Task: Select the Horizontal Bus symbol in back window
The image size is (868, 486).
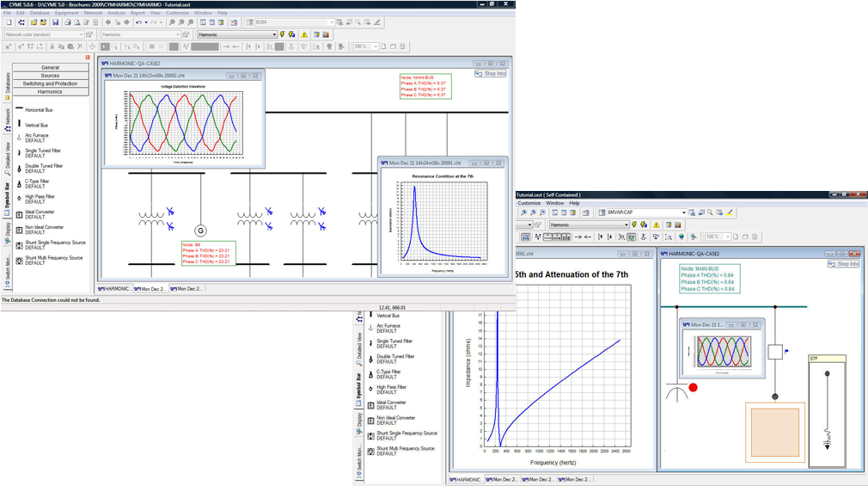Action: (x=35, y=110)
